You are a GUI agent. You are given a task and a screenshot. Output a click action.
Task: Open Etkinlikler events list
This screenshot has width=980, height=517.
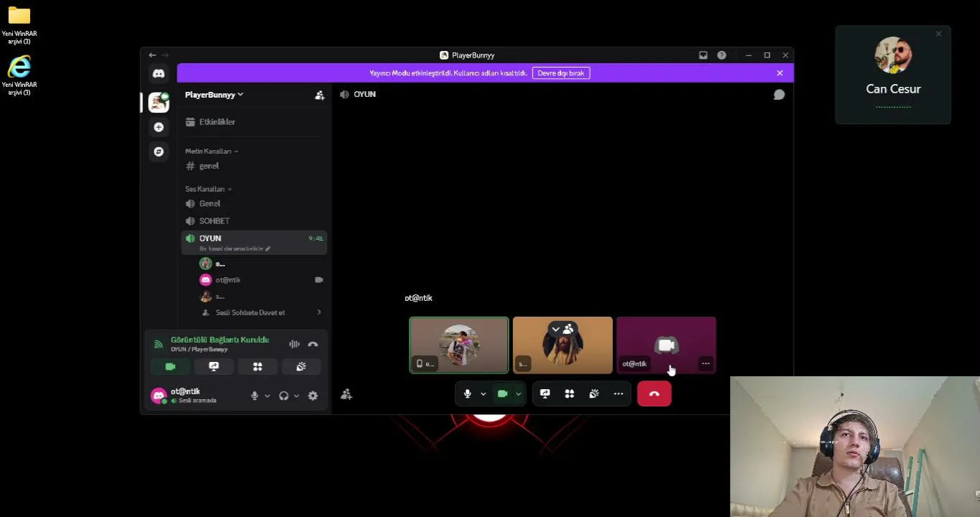(253, 122)
